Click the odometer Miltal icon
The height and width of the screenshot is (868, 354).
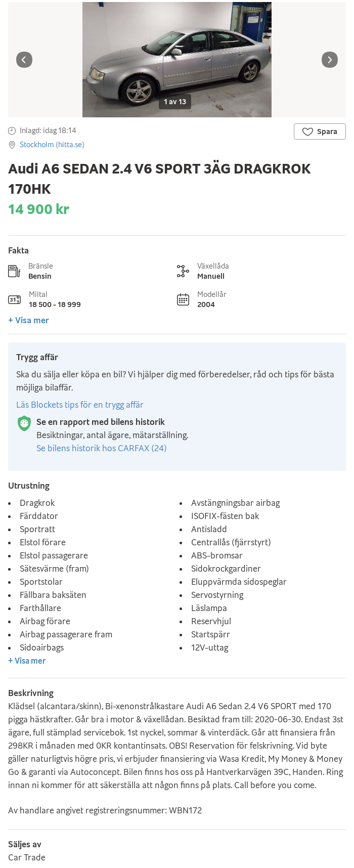[x=14, y=299]
